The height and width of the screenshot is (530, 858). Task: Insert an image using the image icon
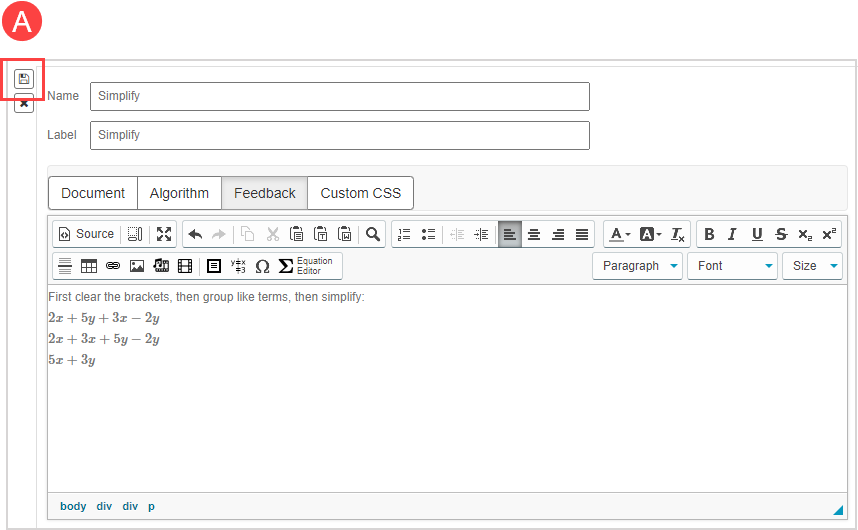click(x=137, y=266)
